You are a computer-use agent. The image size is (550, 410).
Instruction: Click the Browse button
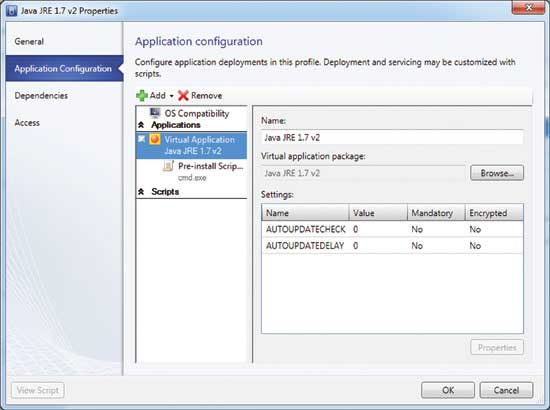tap(497, 173)
